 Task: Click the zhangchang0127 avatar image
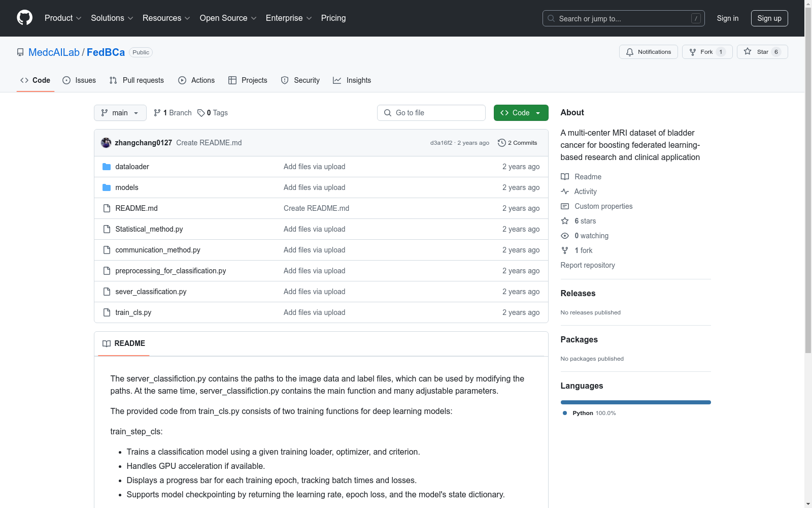106,143
